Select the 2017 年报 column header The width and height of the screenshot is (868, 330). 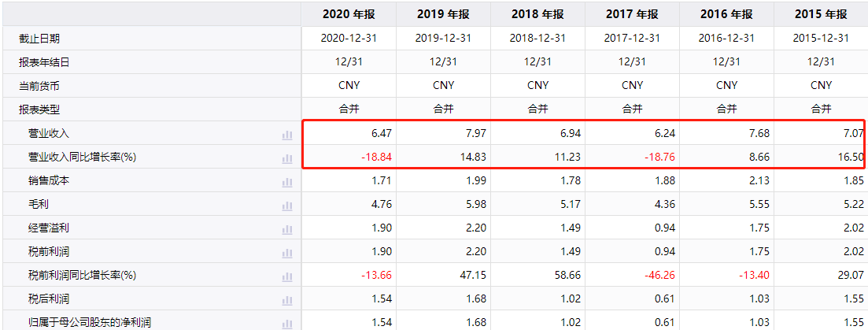click(x=632, y=14)
